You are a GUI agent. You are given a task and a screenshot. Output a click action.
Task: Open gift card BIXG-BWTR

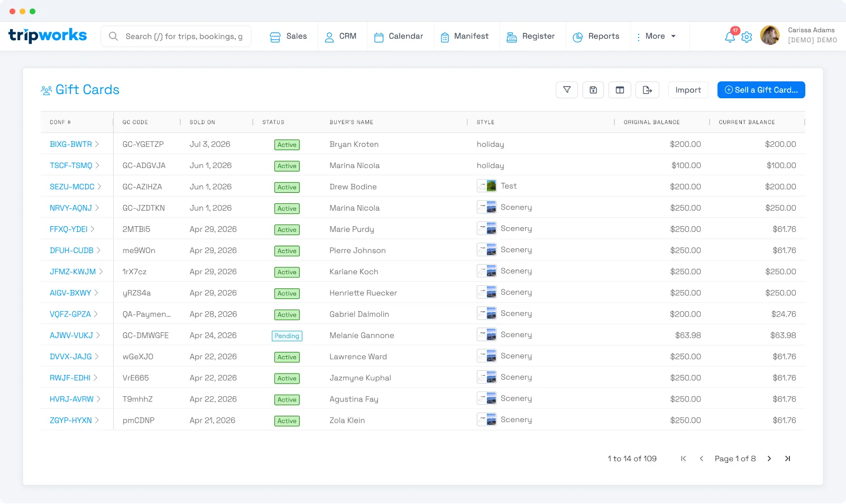(x=71, y=144)
